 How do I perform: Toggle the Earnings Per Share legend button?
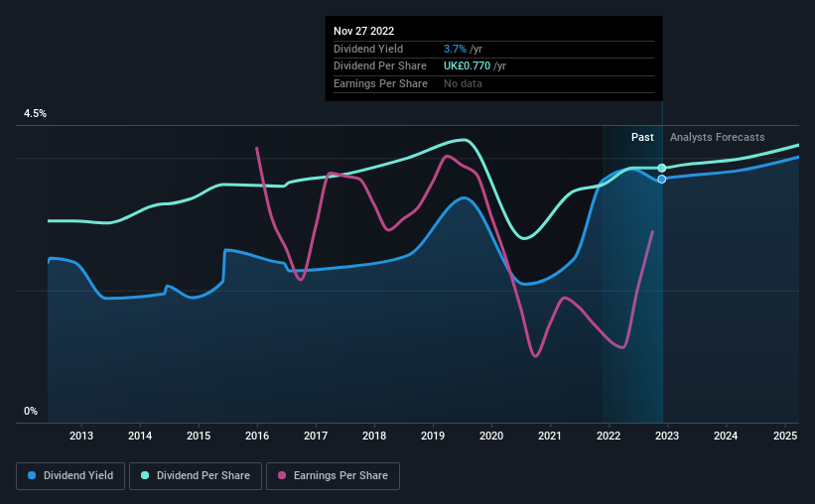tap(333, 476)
